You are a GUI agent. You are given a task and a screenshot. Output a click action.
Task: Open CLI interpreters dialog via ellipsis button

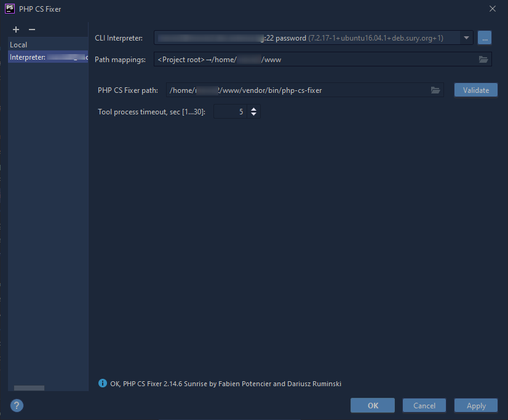[x=485, y=38]
